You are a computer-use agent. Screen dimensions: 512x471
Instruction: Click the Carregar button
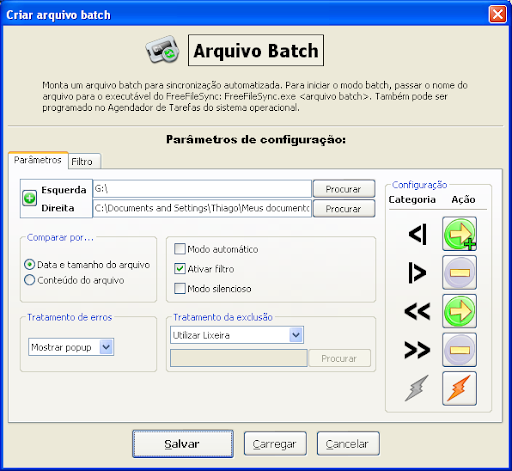coord(275,444)
